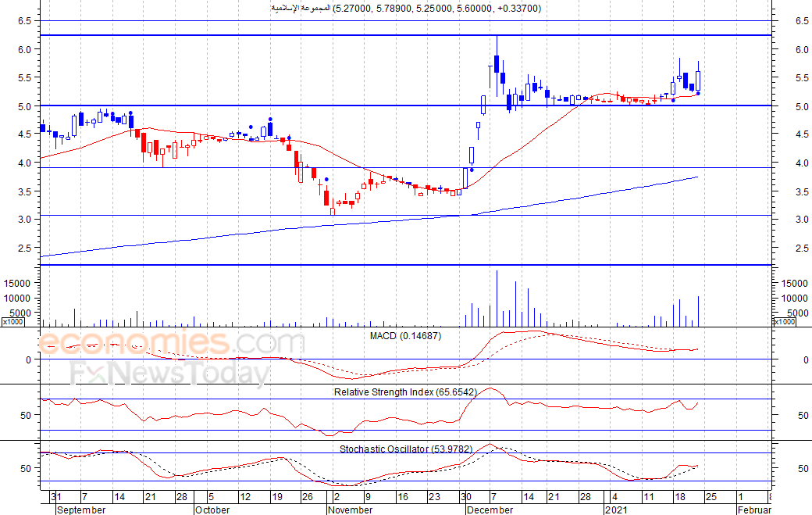Click the tallest volume bar in December

(497, 299)
